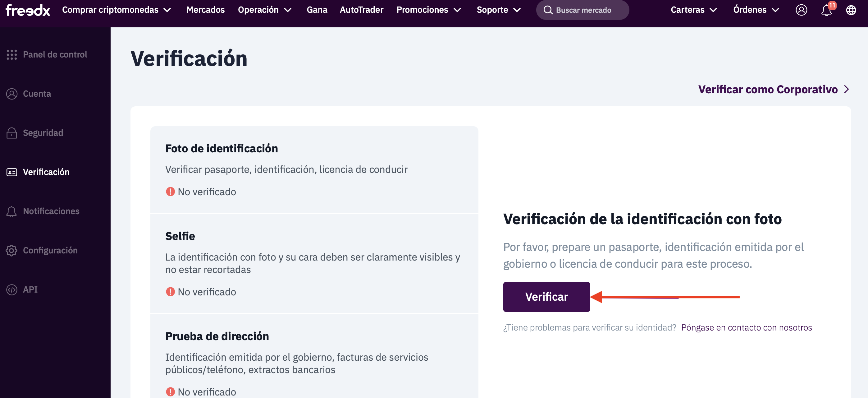
Task: Open the Soporte dropdown menu
Action: tap(498, 10)
